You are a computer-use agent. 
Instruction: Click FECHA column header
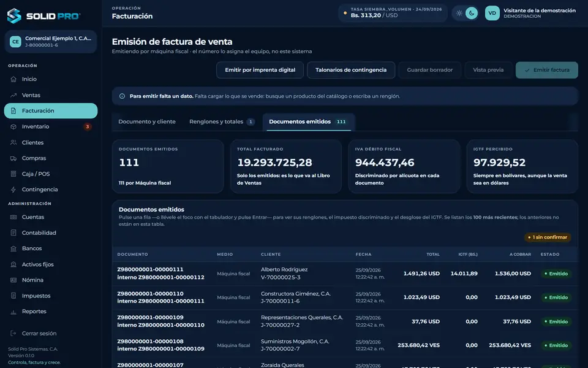pyautogui.click(x=363, y=255)
